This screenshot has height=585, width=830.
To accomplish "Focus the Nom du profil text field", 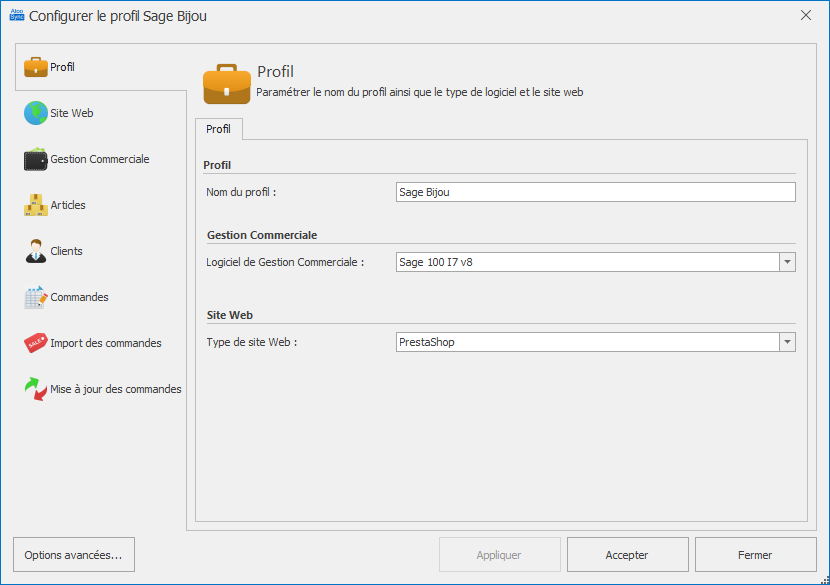I will (596, 192).
